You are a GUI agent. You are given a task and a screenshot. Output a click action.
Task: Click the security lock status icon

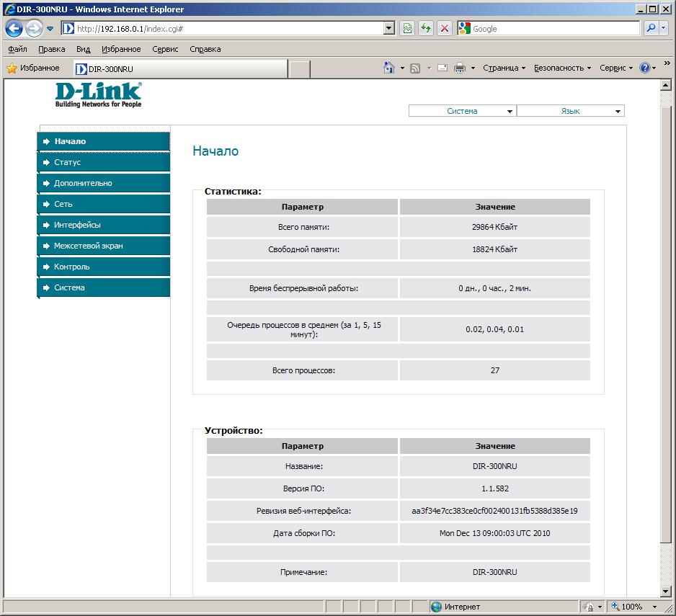click(589, 607)
